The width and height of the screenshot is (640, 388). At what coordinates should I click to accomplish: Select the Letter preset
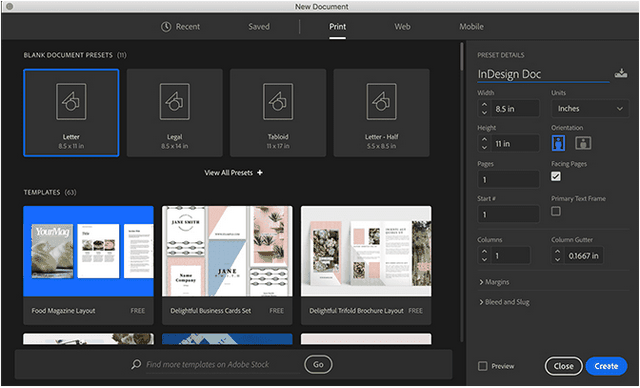point(71,113)
